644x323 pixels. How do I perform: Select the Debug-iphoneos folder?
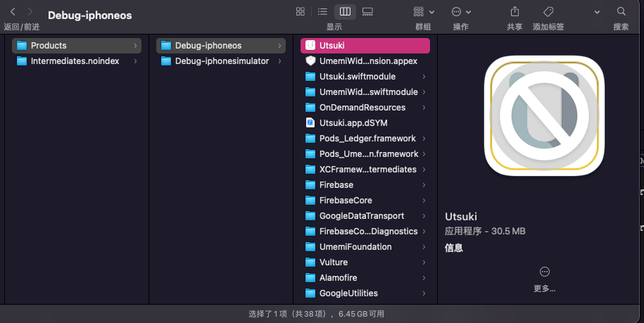221,46
